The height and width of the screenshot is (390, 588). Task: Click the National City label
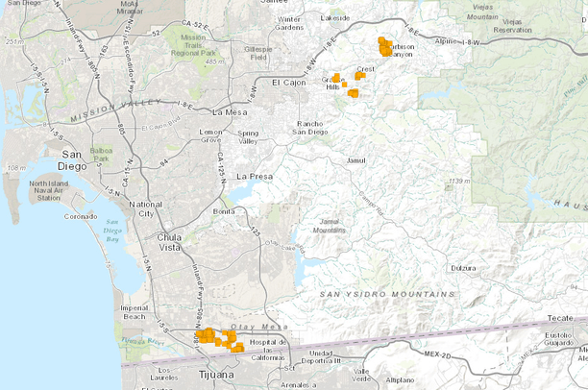click(146, 208)
